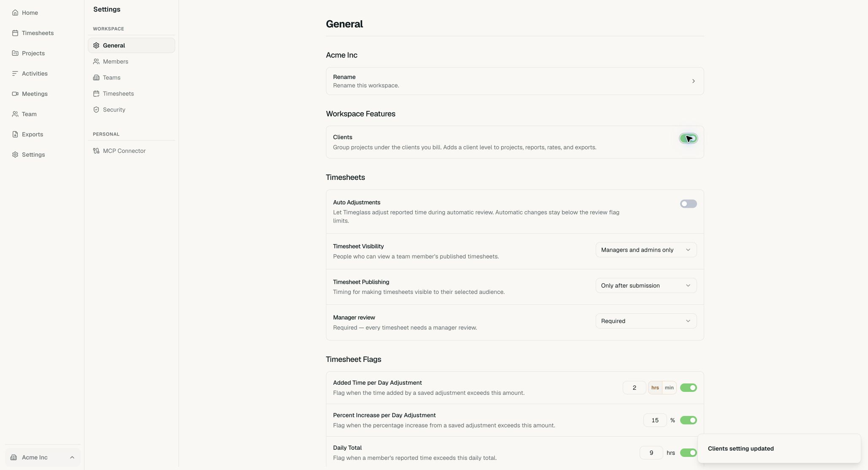Select the Teams building icon
This screenshot has height=470, width=868.
click(96, 78)
